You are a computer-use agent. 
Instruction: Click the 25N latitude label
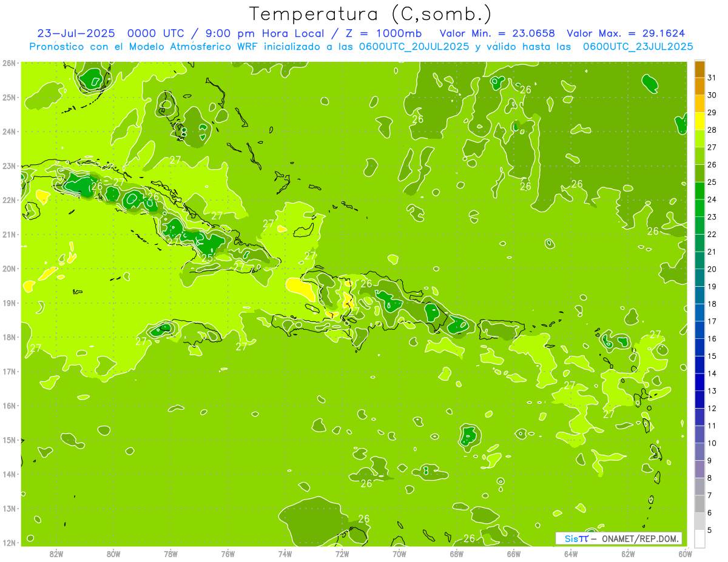click(8, 97)
